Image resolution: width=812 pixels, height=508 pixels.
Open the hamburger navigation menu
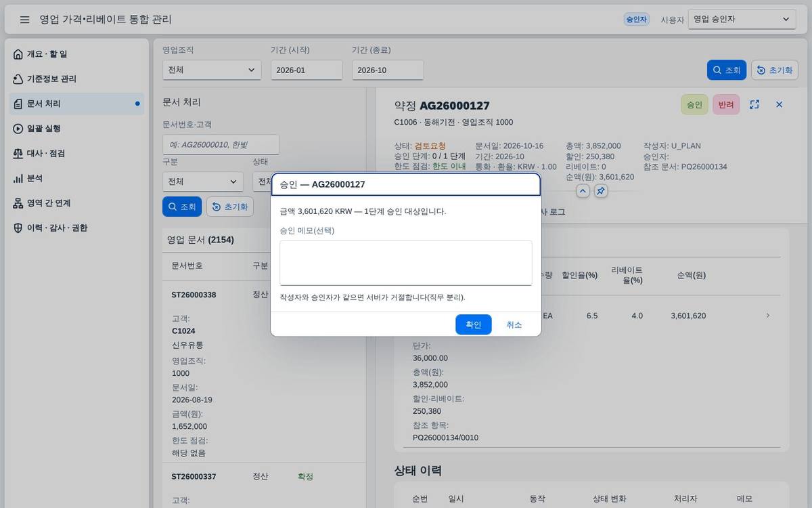24,20
